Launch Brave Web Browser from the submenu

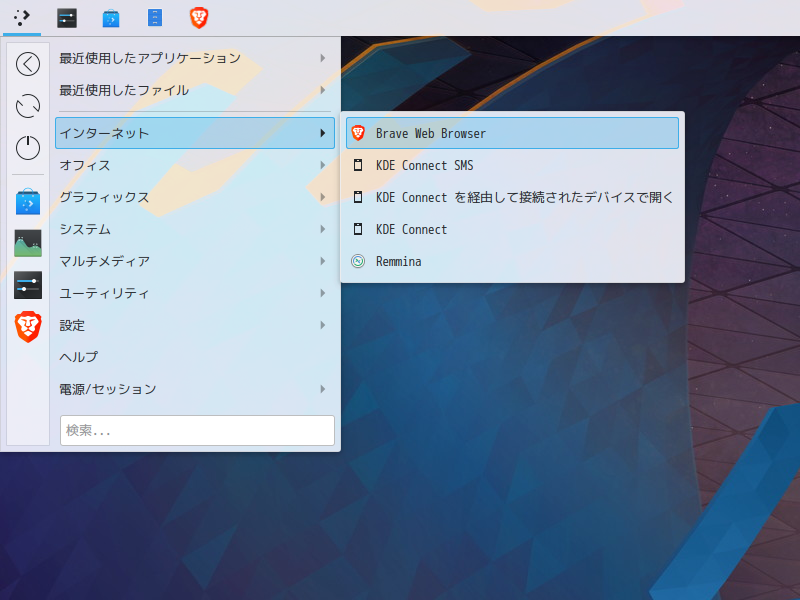[x=512, y=133]
